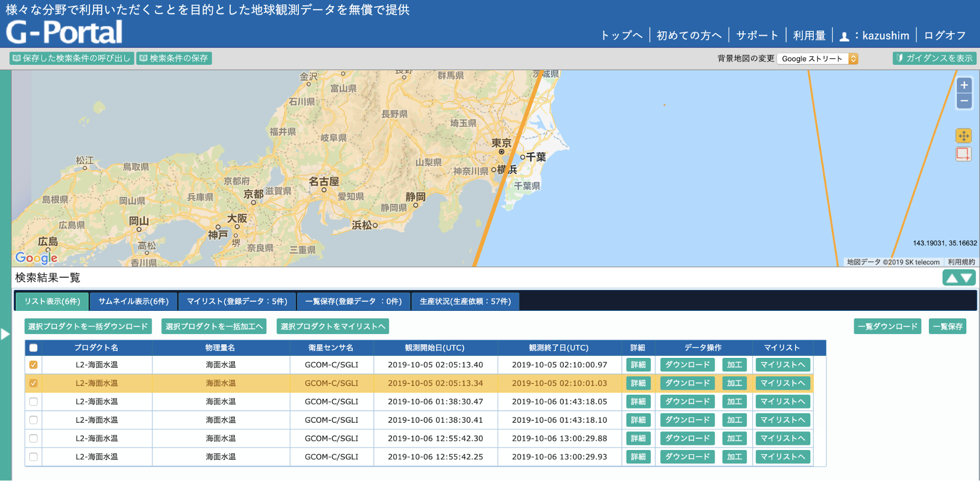Screen dimensions: 980x481
Task: Click ダウンロード for the 02:05:13.34 row
Action: (x=687, y=383)
